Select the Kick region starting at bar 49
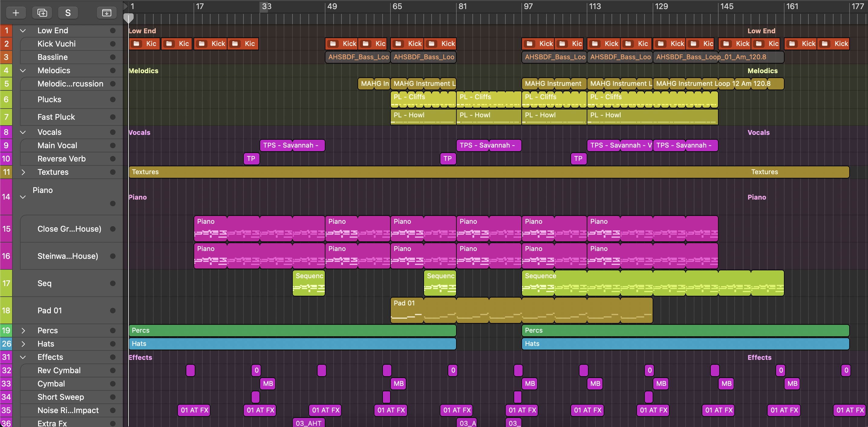868x427 pixels. (x=341, y=44)
